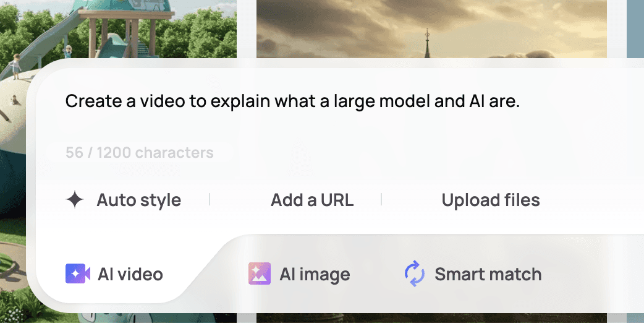Click Add a URL
Viewport: 644px width, 323px height.
(x=312, y=200)
